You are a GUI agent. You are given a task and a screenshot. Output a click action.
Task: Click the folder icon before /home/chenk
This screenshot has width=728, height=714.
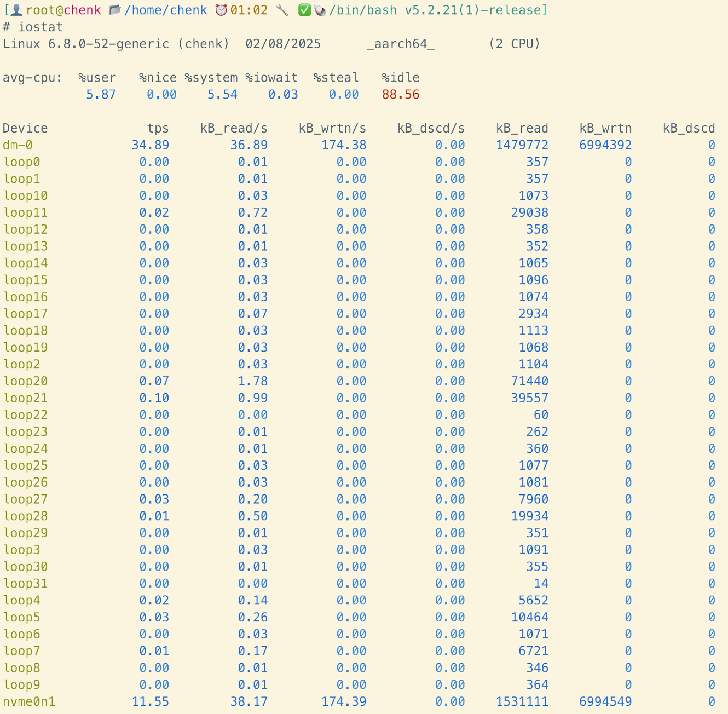click(115, 10)
